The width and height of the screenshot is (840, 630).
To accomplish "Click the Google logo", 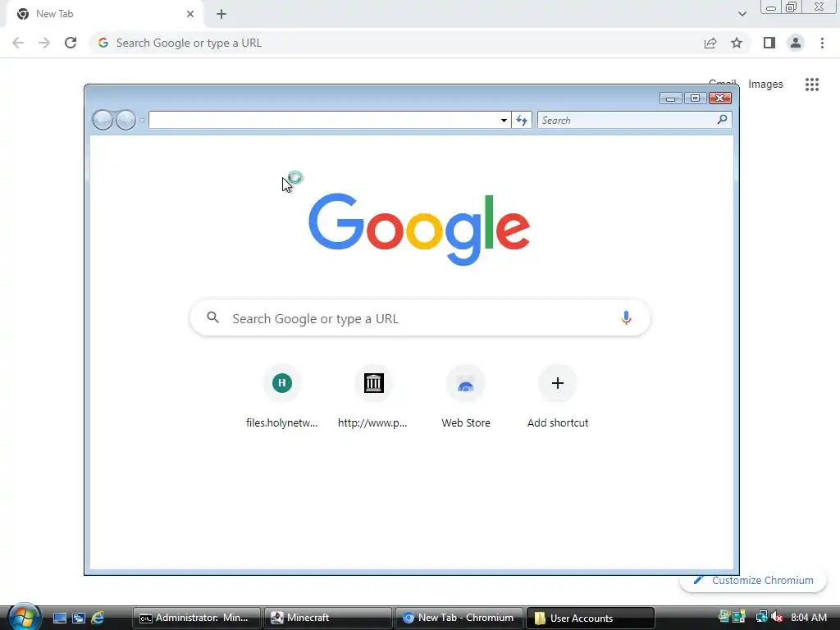I will (419, 230).
